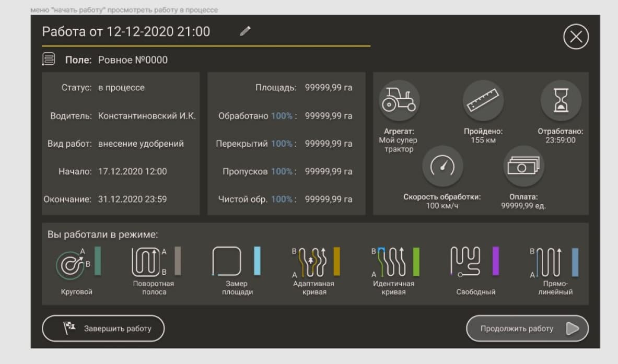The width and height of the screenshot is (618, 364).
Task: Click the banknotes Оплата icon
Action: [x=523, y=166]
